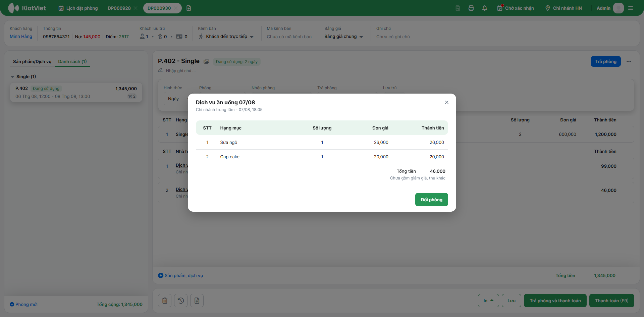Open In print dropdown
The width and height of the screenshot is (644, 317).
click(x=488, y=301)
